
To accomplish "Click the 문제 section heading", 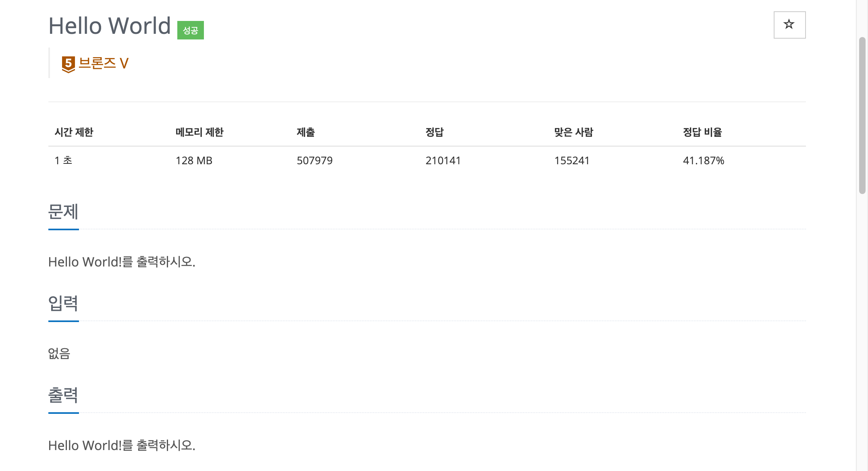I will pos(63,212).
